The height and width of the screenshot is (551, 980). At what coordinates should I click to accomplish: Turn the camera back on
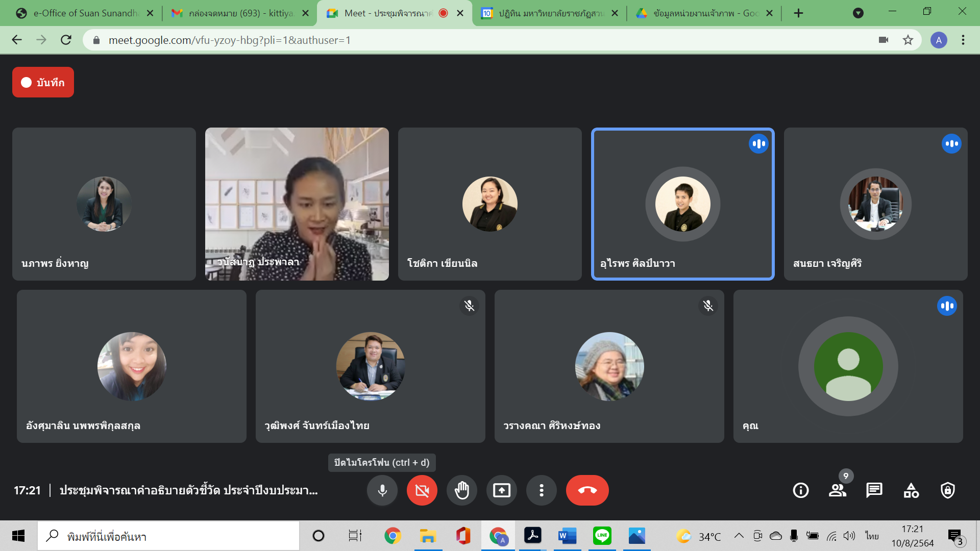tap(422, 490)
